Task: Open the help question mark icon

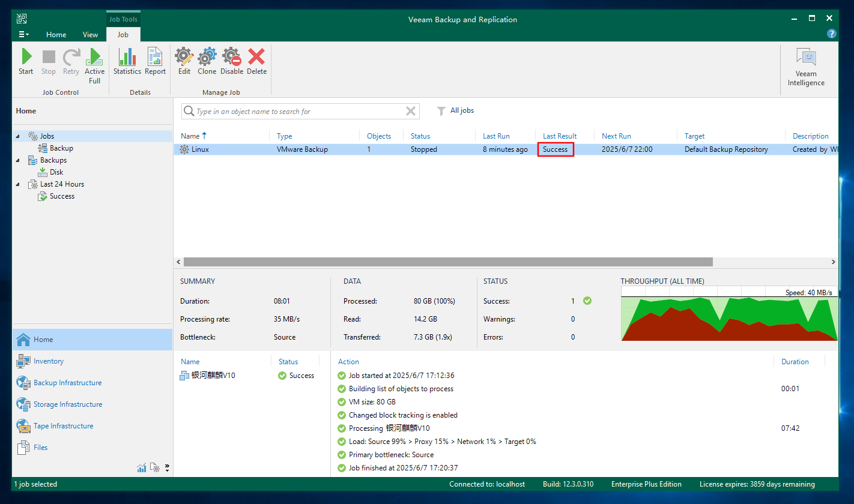Action: 831,34
